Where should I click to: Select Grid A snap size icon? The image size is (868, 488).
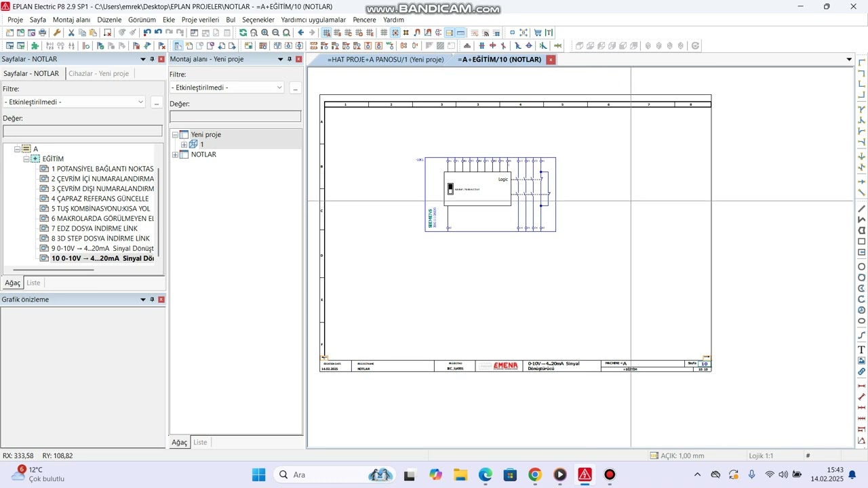coord(326,33)
